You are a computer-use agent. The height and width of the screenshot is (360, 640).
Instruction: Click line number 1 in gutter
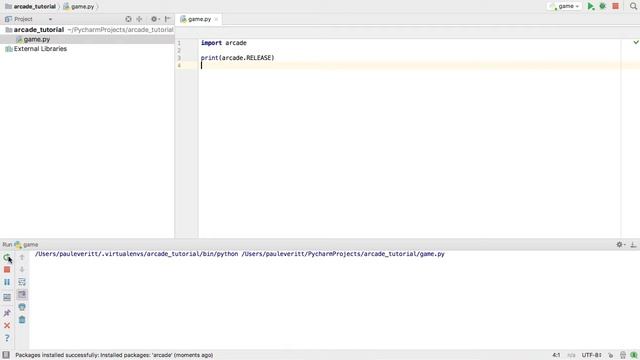pos(179,43)
